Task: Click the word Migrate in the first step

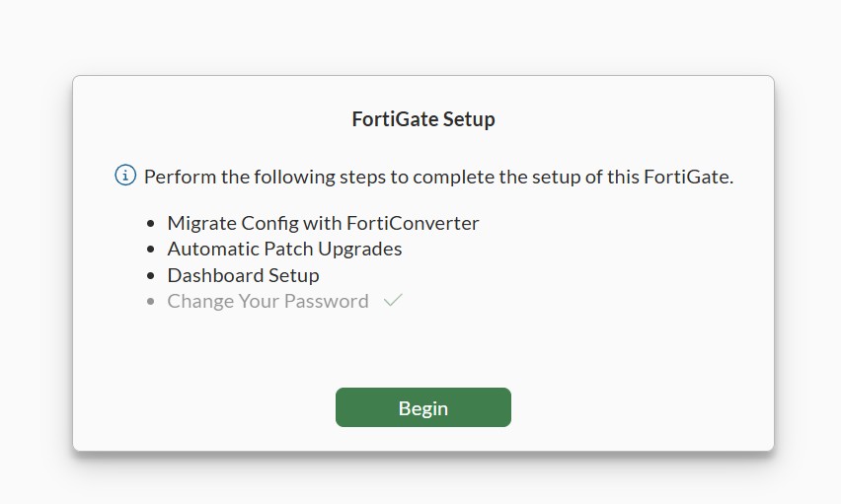Action: [202, 223]
